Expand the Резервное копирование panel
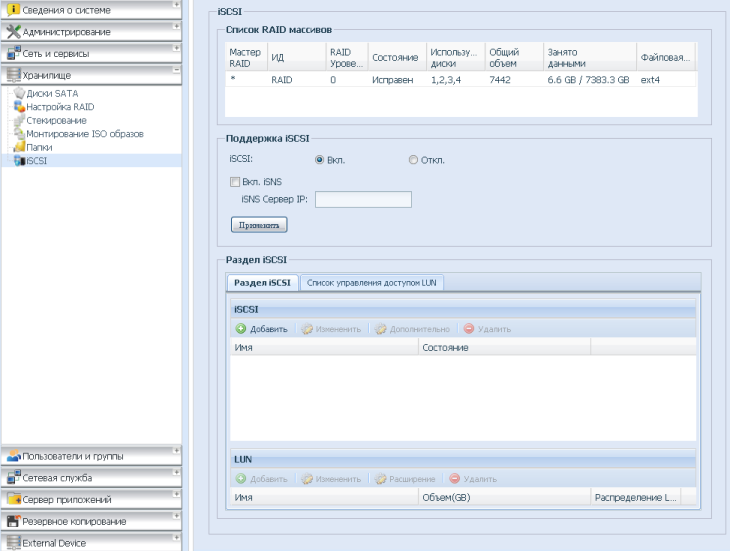Viewport: 730px width, 551px height. tap(176, 516)
